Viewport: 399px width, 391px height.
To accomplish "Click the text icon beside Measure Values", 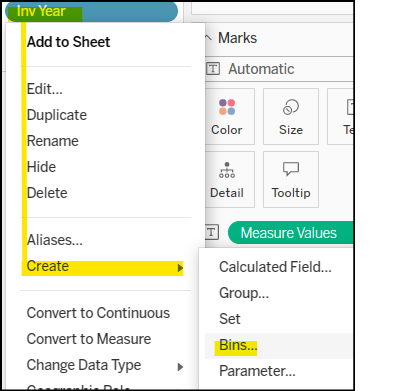I will coord(212,232).
